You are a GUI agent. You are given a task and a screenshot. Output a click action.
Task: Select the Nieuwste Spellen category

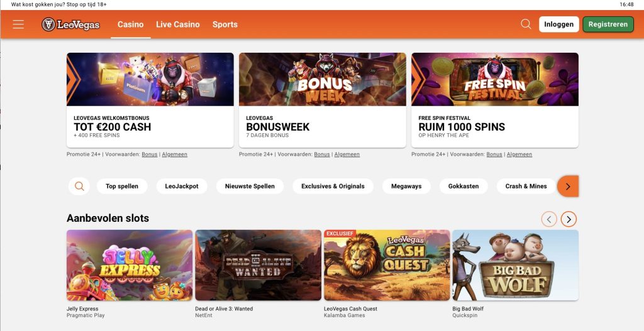tap(250, 186)
